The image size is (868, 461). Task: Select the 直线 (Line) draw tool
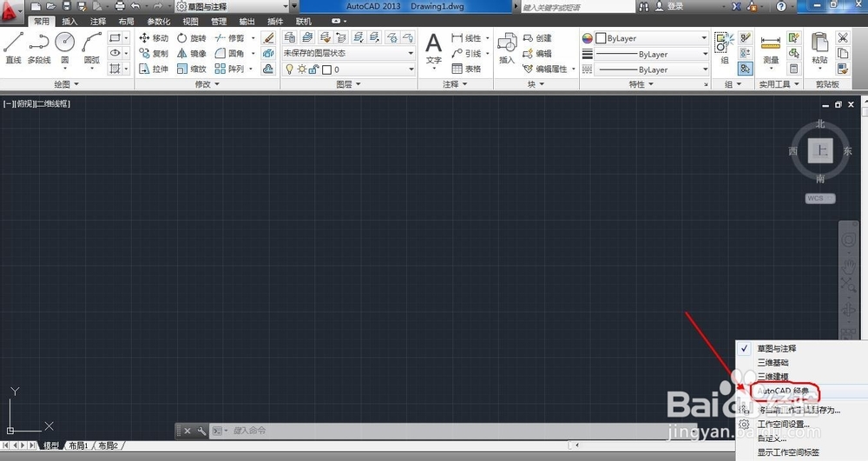(x=13, y=48)
